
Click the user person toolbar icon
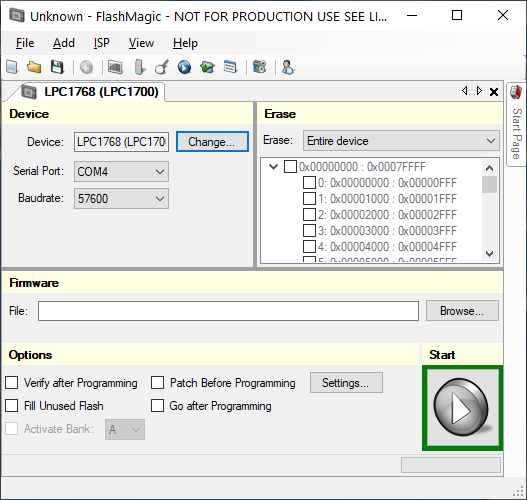click(x=288, y=67)
